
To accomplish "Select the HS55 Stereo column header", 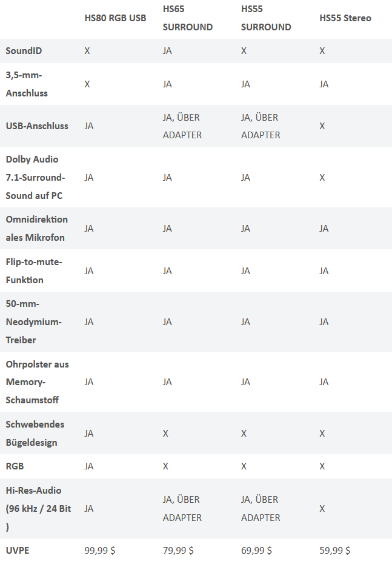I will tap(345, 18).
